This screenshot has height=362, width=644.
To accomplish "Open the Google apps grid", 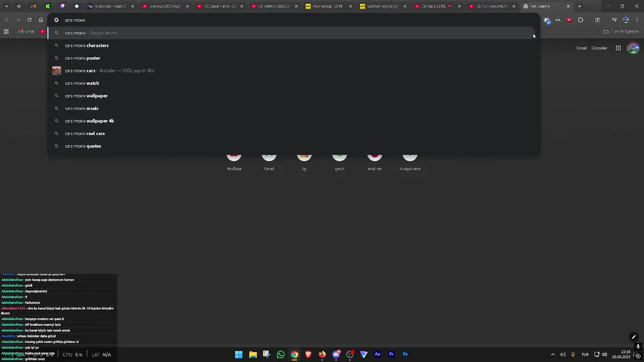I will click(x=618, y=48).
